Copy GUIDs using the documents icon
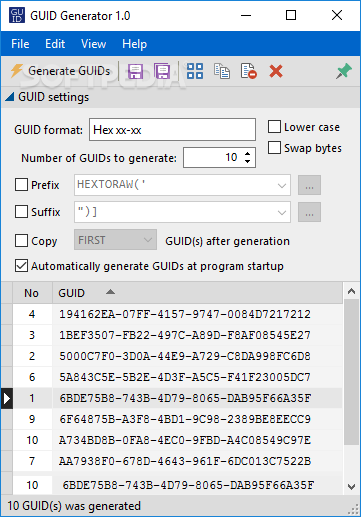 click(222, 71)
